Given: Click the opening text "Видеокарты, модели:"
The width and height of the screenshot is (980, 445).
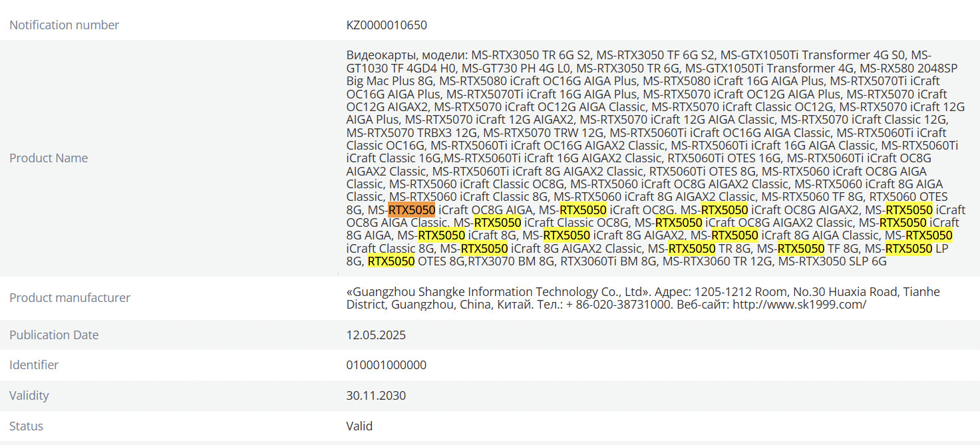Looking at the screenshot, I should coord(408,55).
